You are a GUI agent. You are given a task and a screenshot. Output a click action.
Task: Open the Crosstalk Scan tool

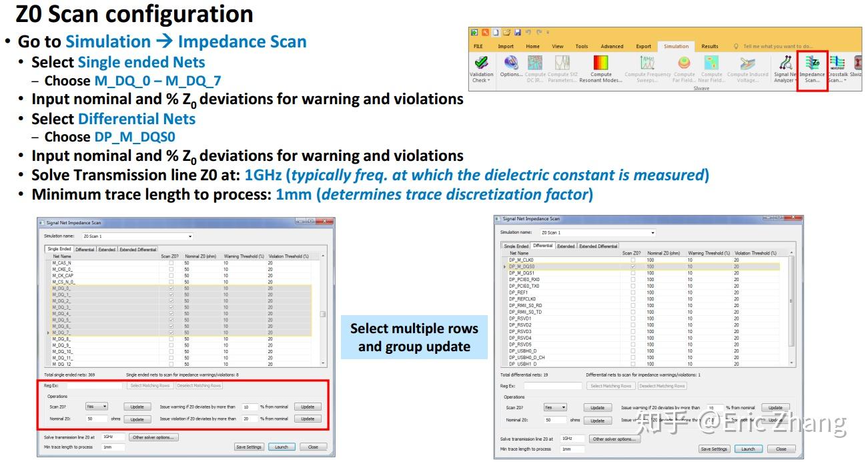[x=837, y=69]
